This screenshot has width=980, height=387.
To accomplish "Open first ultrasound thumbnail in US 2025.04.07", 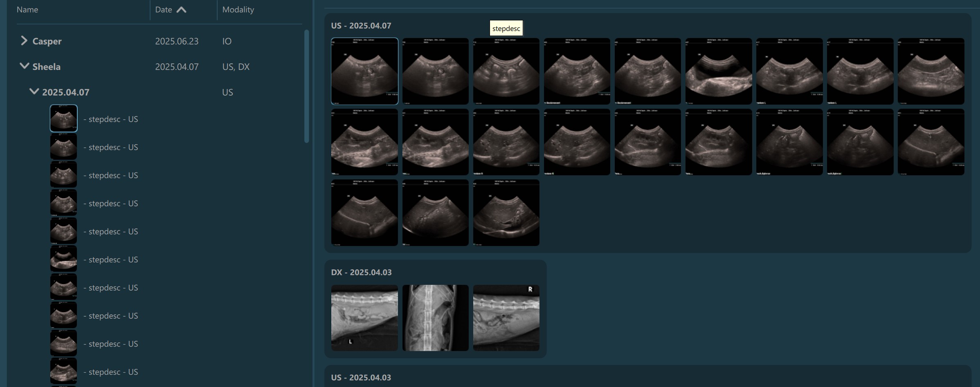I will [x=364, y=71].
